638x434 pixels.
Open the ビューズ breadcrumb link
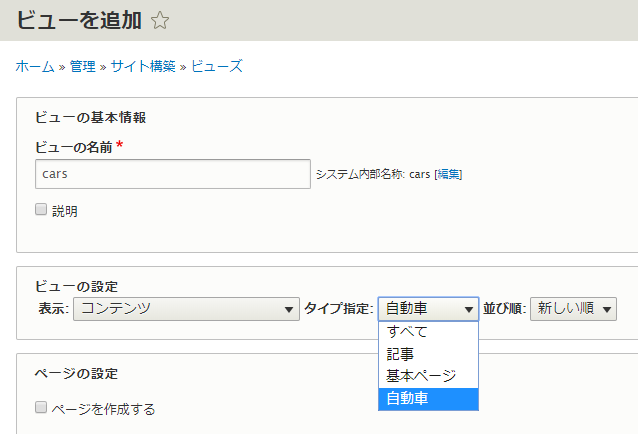coord(217,67)
